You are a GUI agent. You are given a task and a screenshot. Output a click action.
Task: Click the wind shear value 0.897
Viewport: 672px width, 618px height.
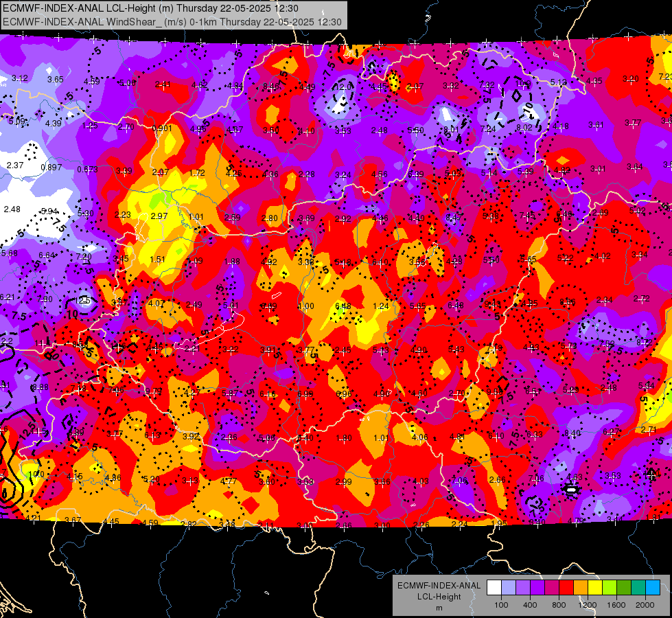(x=51, y=168)
